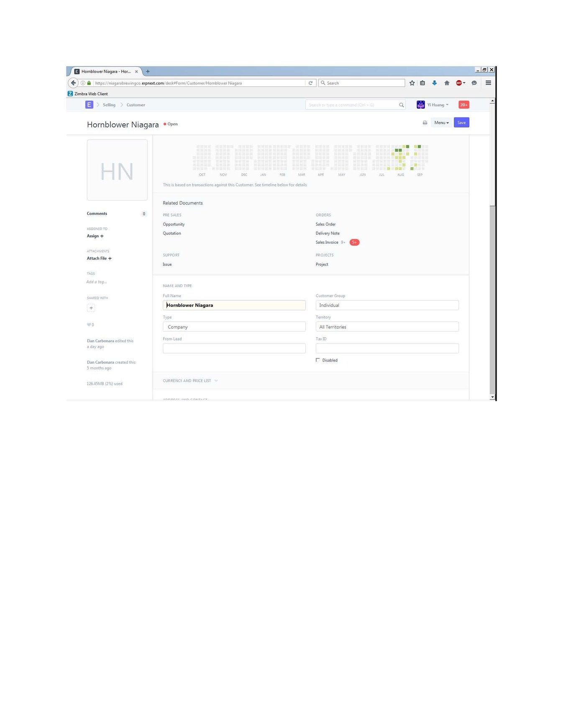The height and width of the screenshot is (728, 563).
Task: Open the Sales Order related documents
Action: 325,224
